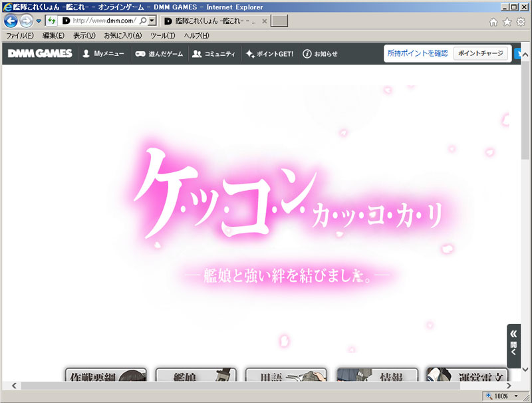Open the zoom level dropdown arrow
This screenshot has height=403, width=532.
click(516, 396)
